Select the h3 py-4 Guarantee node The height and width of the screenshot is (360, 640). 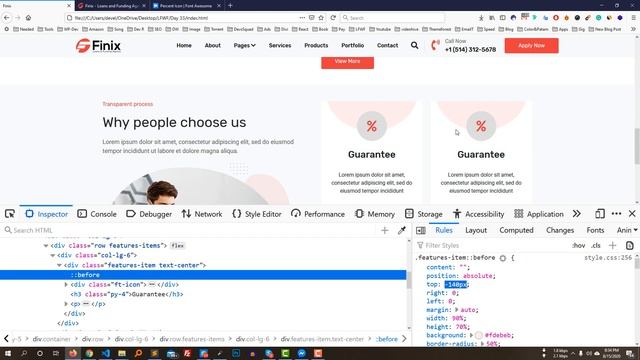127,294
